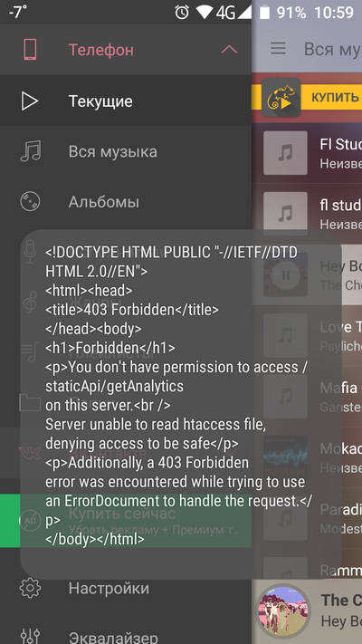362x644 pixels.
Task: Open Эквалайзер sliders icon
Action: click(30, 636)
